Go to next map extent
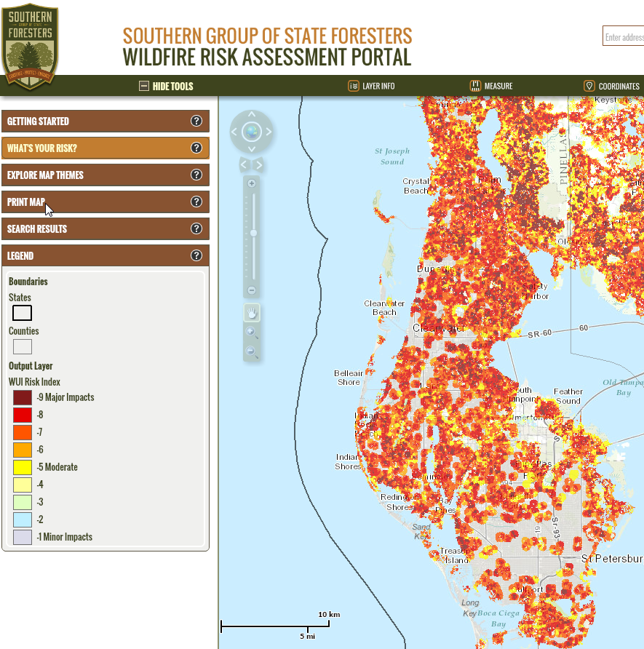 pos(259,164)
